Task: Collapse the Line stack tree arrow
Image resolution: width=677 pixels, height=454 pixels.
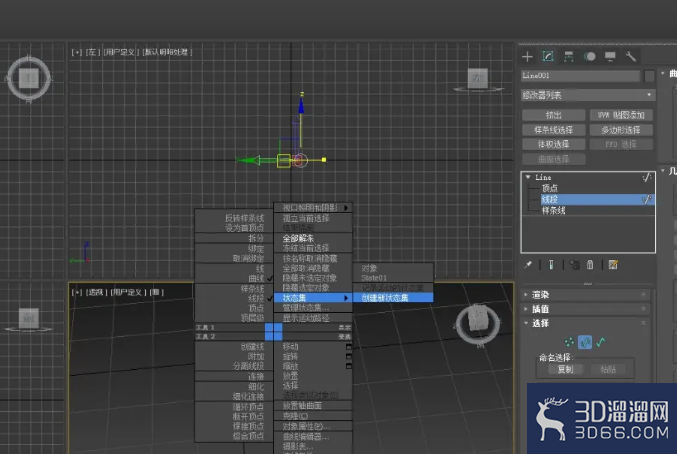Action: [528, 177]
